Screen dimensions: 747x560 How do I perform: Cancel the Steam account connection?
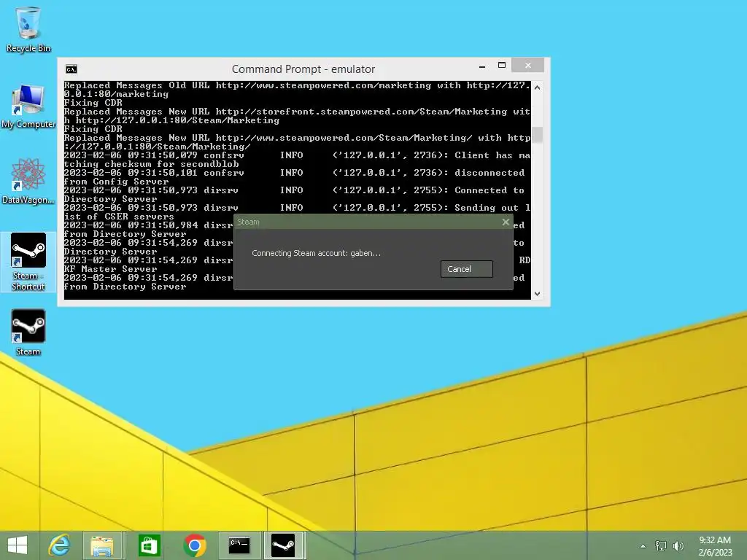pyautogui.click(x=466, y=269)
